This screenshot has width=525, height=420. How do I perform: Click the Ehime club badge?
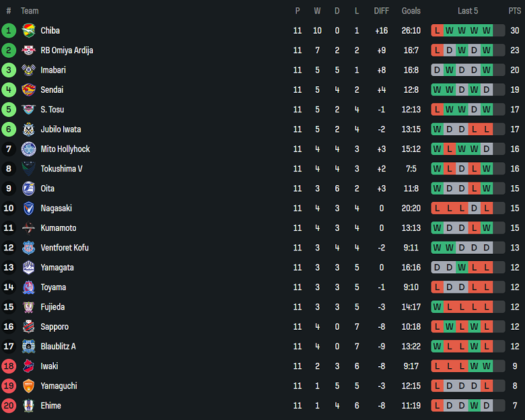(x=28, y=405)
